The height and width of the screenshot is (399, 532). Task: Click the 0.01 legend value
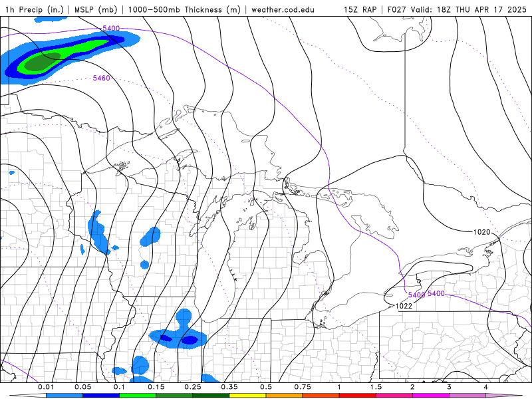click(x=46, y=387)
